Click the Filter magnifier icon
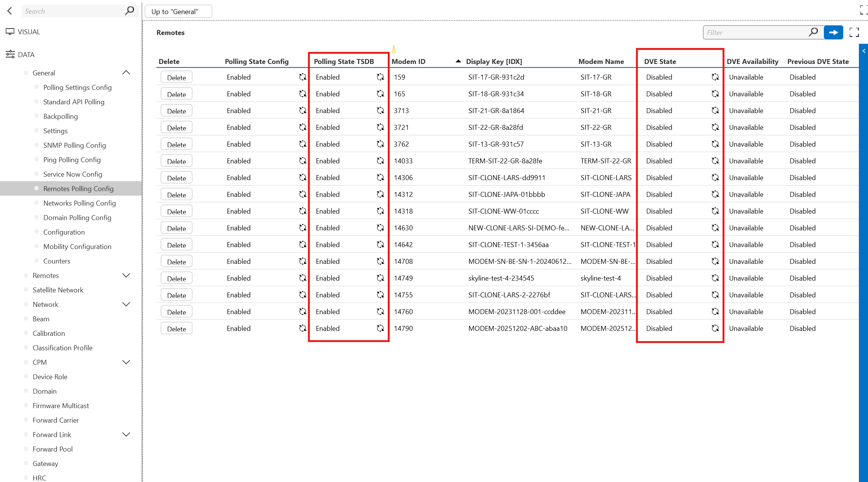The height and width of the screenshot is (482, 868). coord(813,32)
